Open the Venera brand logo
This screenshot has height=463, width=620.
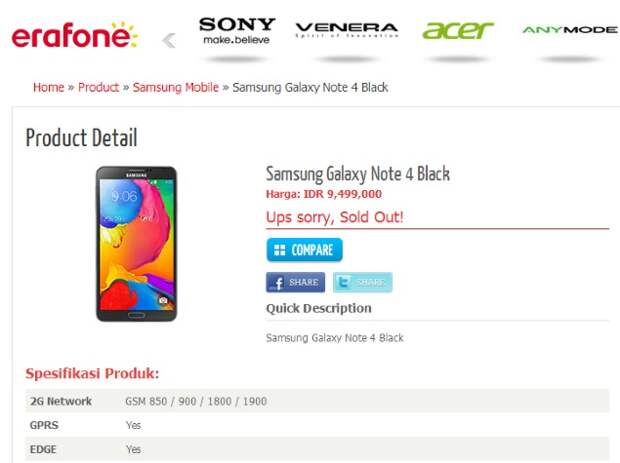point(347,30)
